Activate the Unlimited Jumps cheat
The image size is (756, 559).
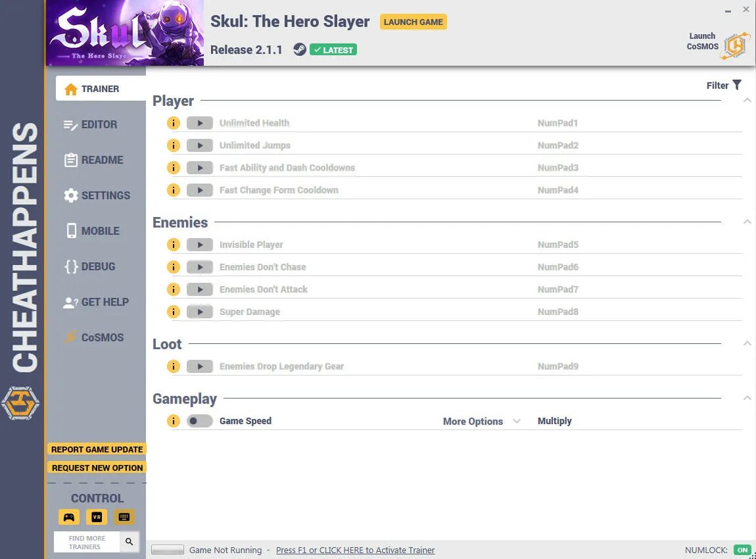tap(200, 145)
